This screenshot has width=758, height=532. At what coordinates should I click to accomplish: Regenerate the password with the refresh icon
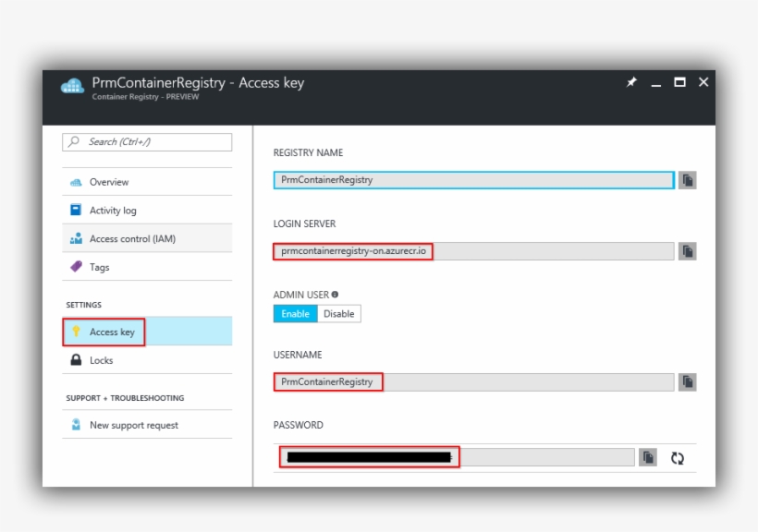pyautogui.click(x=678, y=456)
